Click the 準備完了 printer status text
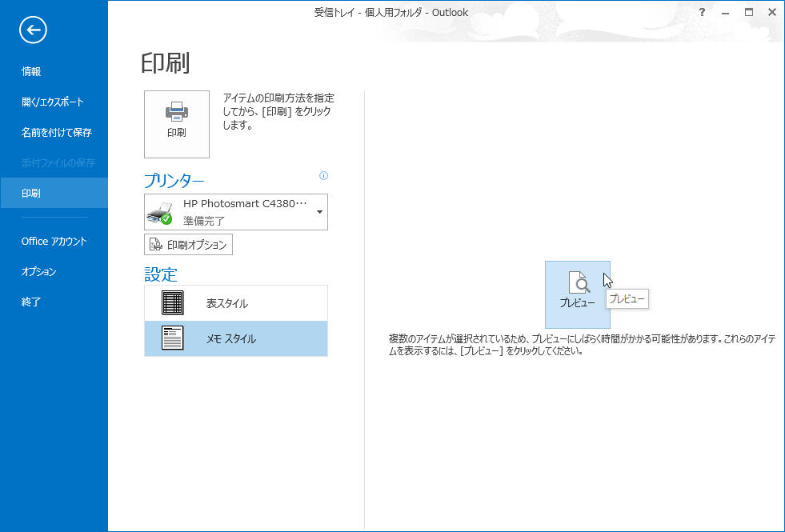 204,220
